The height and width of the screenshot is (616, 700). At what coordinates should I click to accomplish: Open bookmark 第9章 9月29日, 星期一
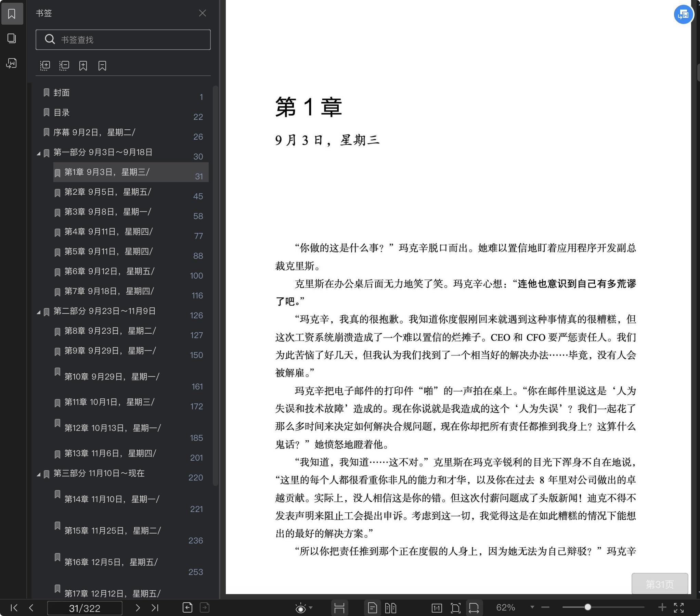[110, 351]
